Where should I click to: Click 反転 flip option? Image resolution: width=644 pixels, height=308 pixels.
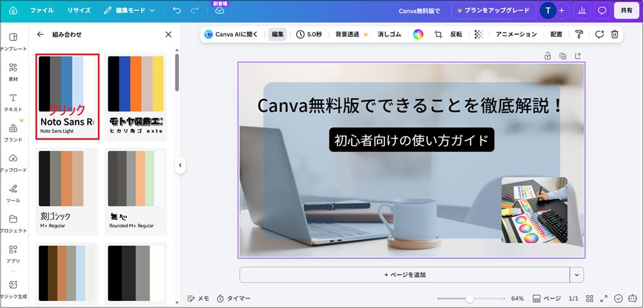456,35
